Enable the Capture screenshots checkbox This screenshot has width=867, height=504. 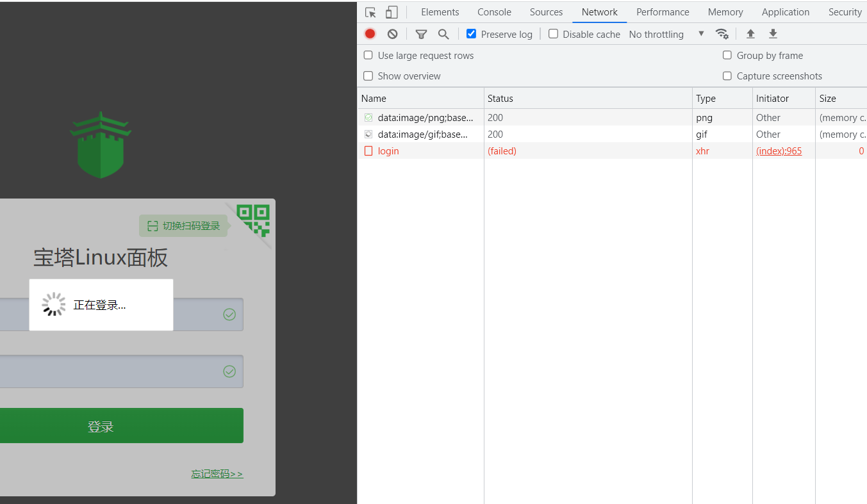point(727,76)
